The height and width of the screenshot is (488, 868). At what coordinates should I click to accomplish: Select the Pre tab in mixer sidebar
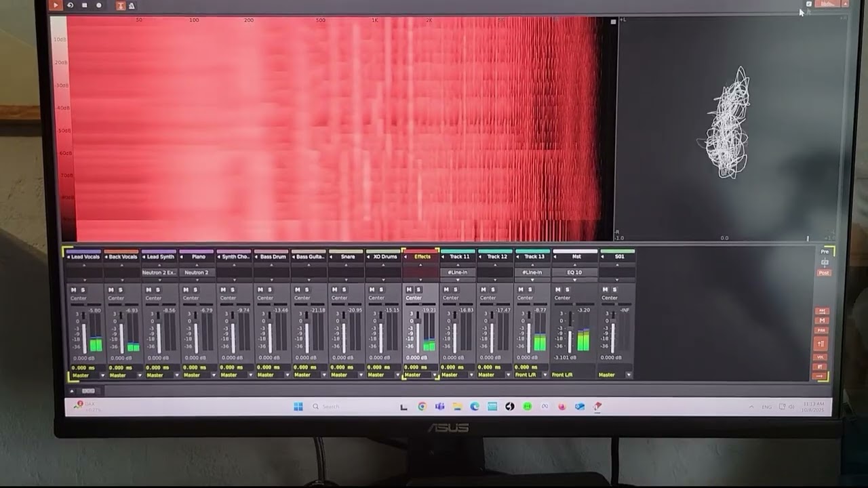tap(825, 252)
